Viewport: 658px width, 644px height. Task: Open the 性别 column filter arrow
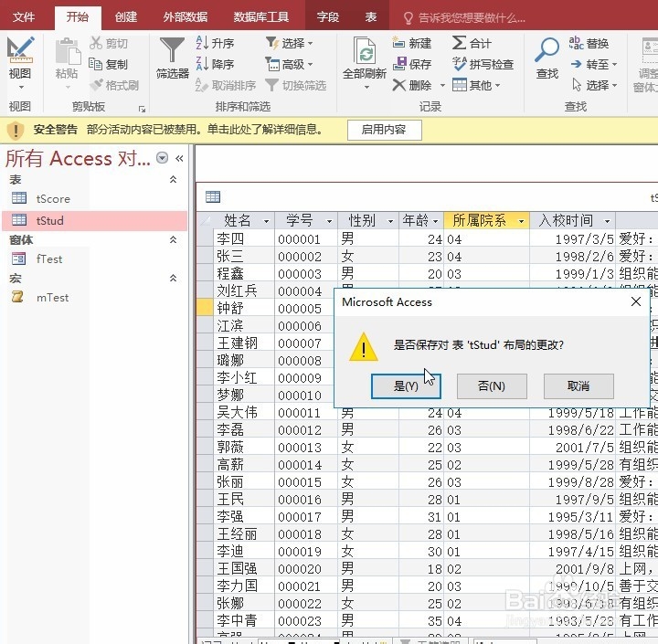pos(391,221)
